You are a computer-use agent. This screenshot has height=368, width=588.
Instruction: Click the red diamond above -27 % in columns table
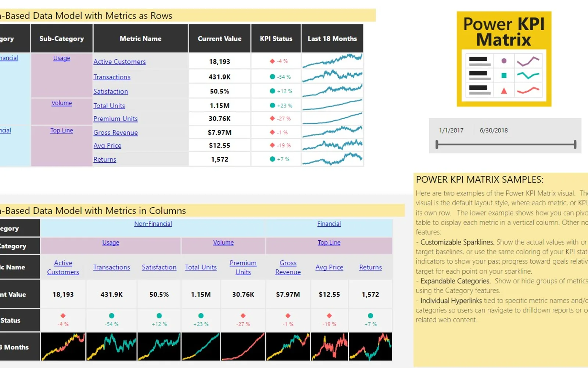(243, 316)
